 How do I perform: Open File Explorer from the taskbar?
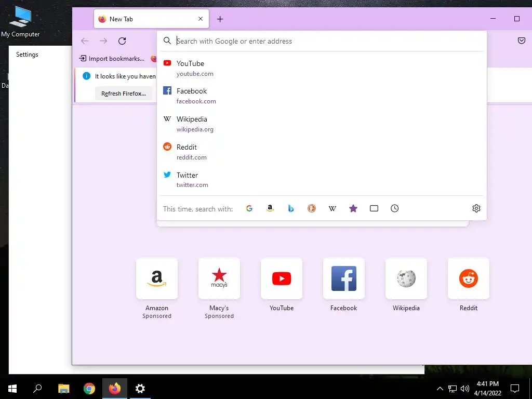[63, 389]
